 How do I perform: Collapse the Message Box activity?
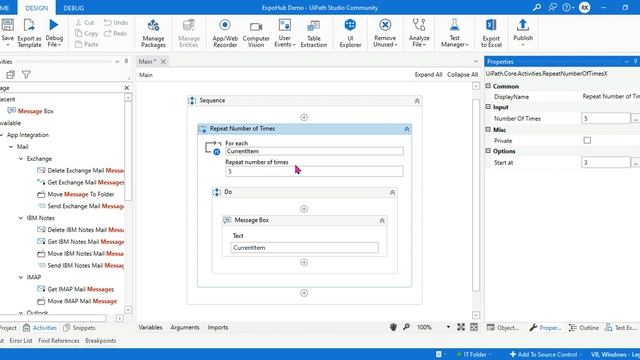coord(382,220)
